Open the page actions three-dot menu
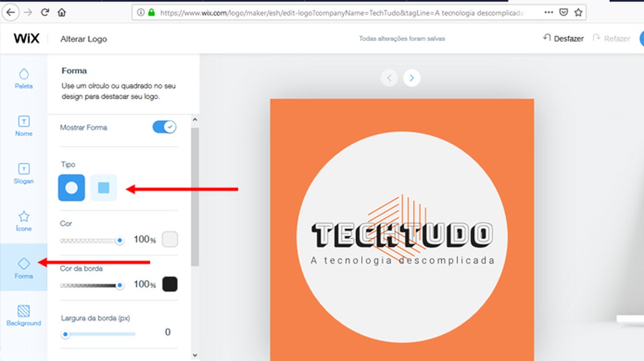 click(549, 12)
